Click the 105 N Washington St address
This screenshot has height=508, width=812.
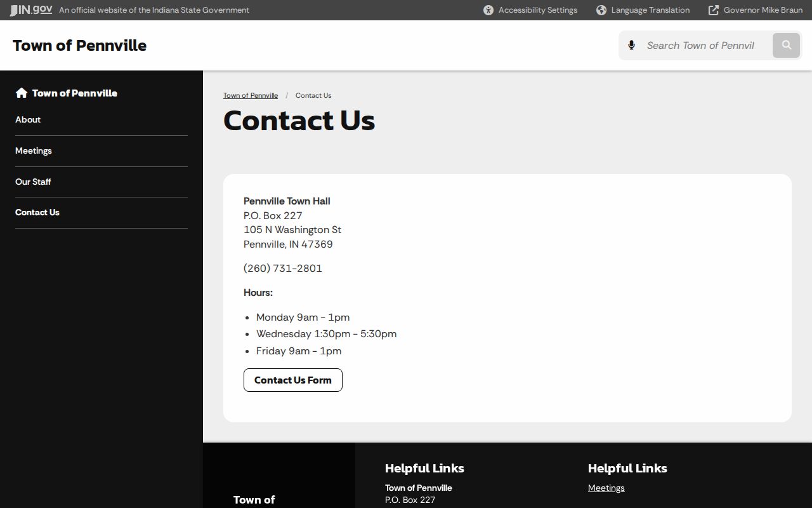pos(292,230)
